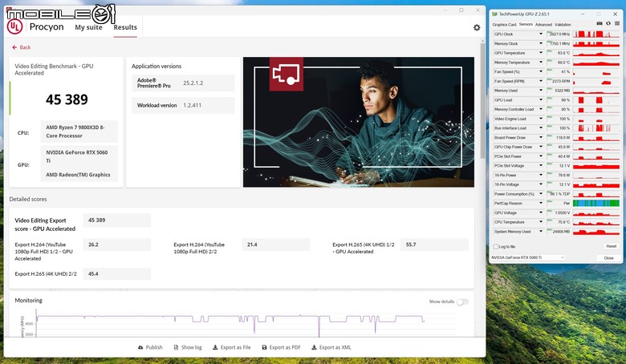Image resolution: width=626 pixels, height=364 pixels.
Task: Click the PerfCap Reason colored graph
Action: pyautogui.click(x=596, y=204)
